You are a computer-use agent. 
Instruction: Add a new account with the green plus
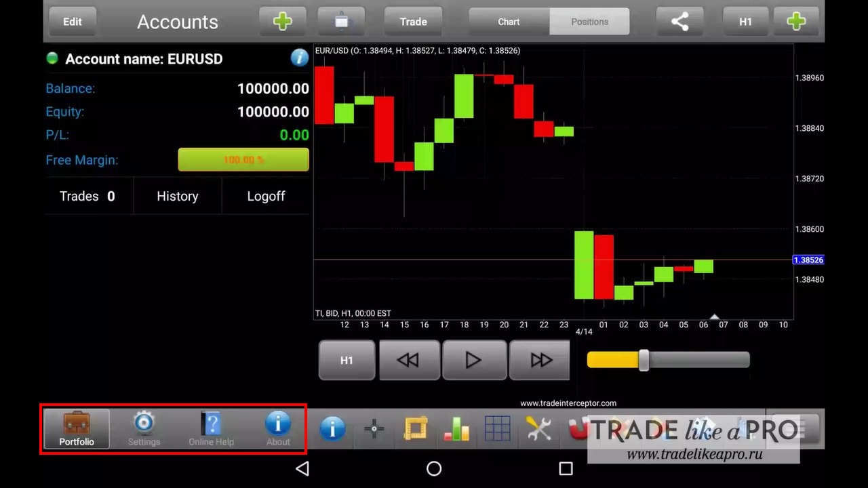tap(283, 22)
